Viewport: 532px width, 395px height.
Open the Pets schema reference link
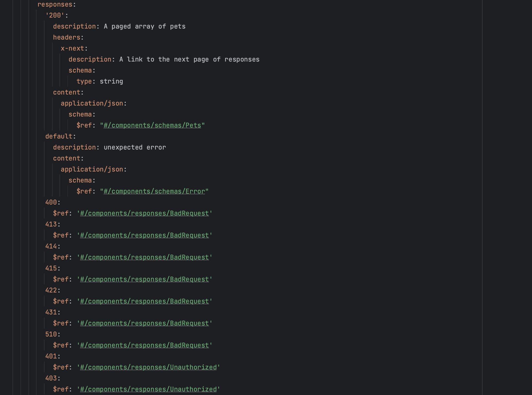pyautogui.click(x=152, y=125)
